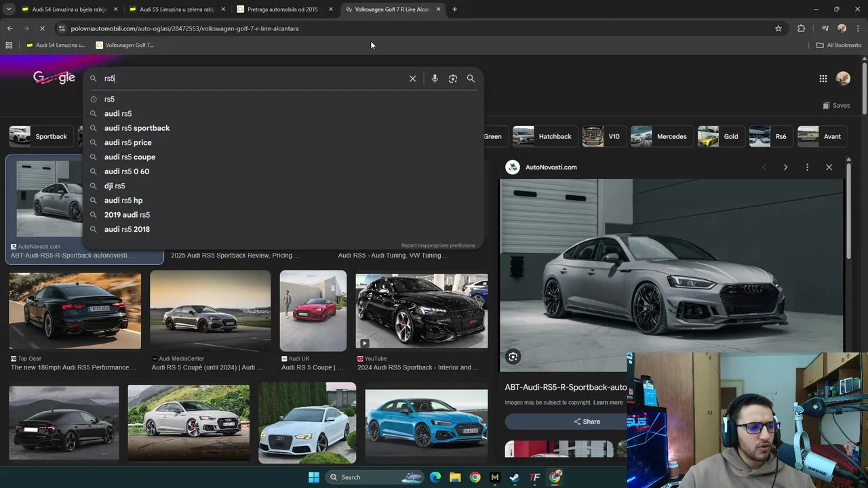Choose the suggestion 2019 audi rs5
Viewport: 868px width, 488px height.
click(283, 215)
